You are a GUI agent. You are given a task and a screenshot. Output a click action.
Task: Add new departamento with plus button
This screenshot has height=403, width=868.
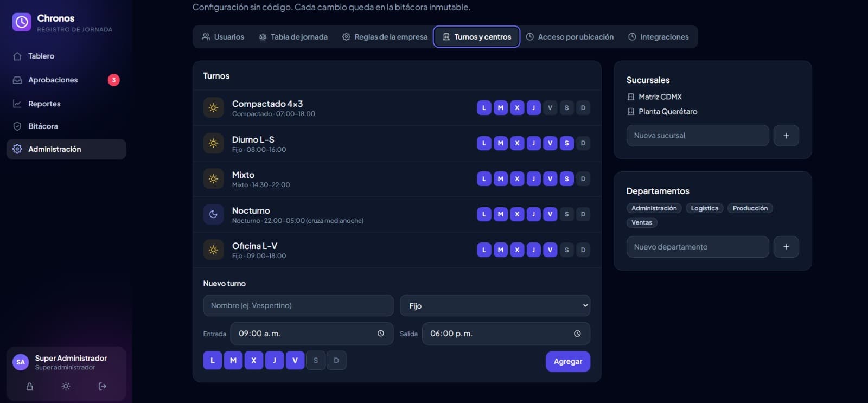click(x=786, y=247)
